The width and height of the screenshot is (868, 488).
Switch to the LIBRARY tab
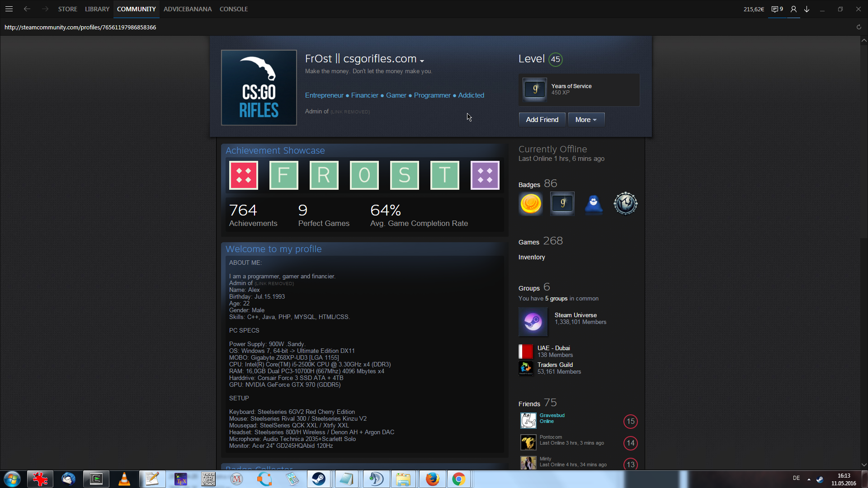(97, 9)
